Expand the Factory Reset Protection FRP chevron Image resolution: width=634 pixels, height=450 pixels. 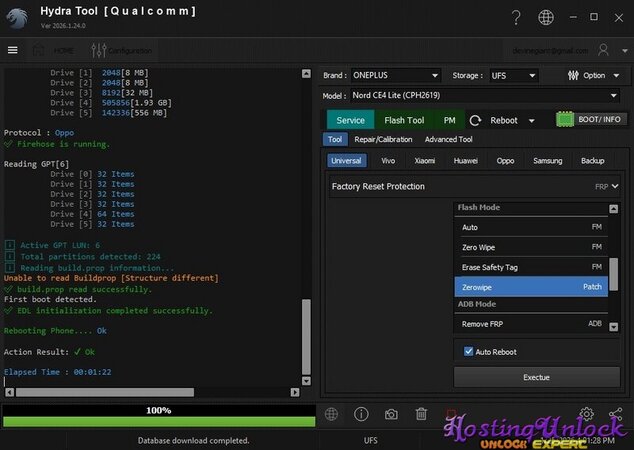click(x=615, y=186)
